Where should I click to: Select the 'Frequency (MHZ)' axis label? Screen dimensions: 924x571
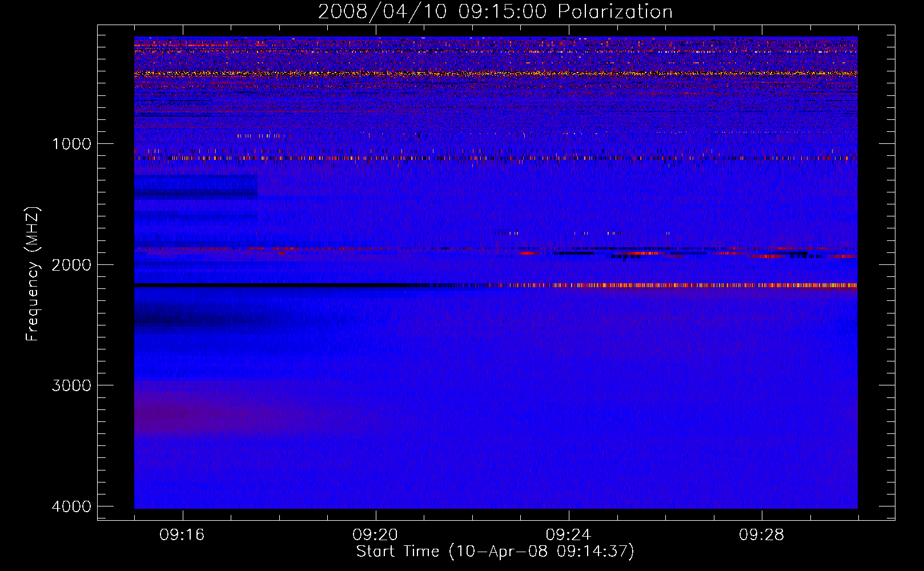[x=33, y=274]
